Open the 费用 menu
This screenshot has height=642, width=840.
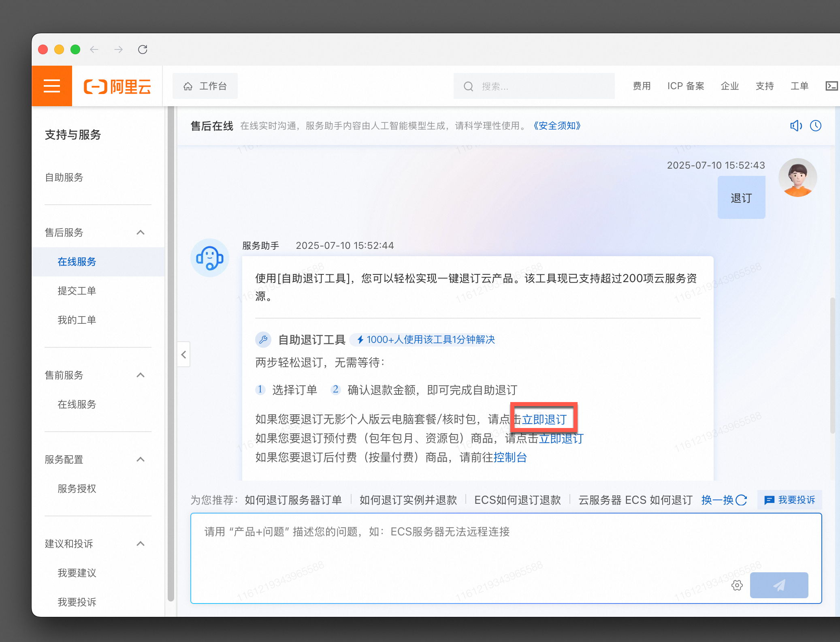point(642,86)
